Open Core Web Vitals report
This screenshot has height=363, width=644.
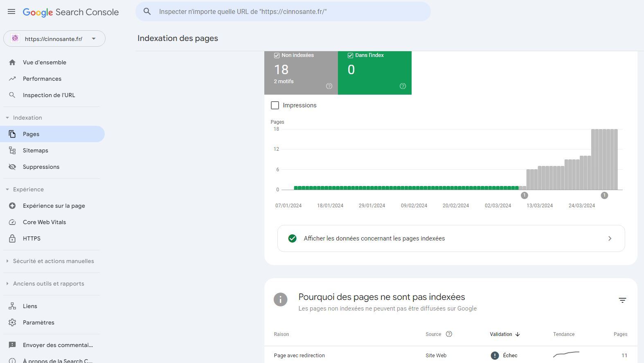44,222
